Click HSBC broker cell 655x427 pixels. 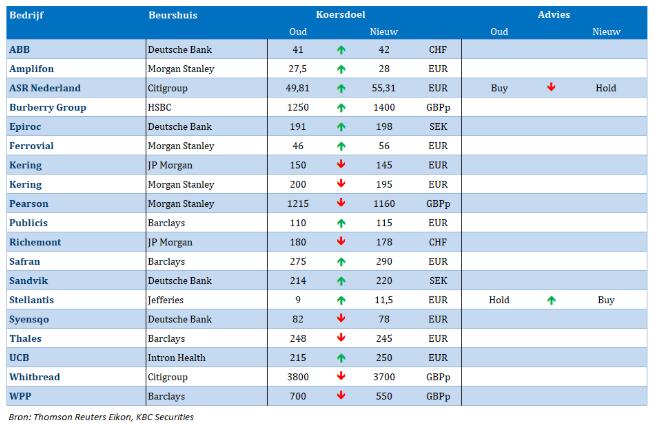point(160,107)
